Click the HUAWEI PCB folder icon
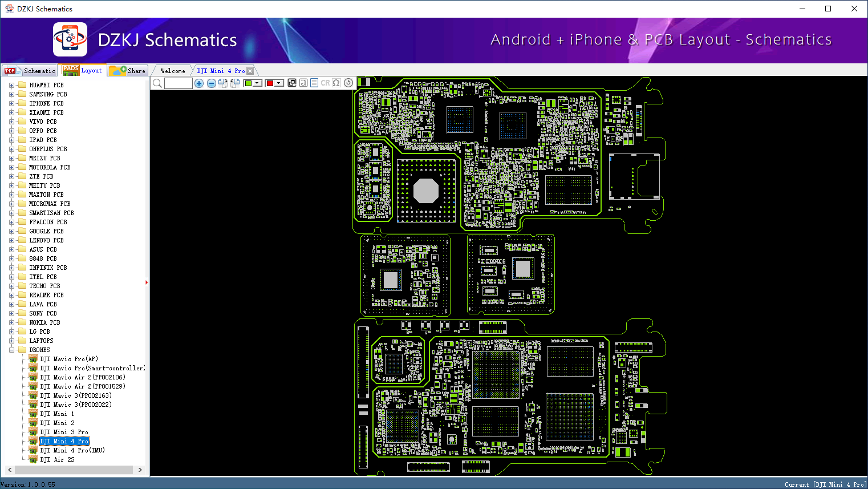868x489 pixels. pos(22,85)
